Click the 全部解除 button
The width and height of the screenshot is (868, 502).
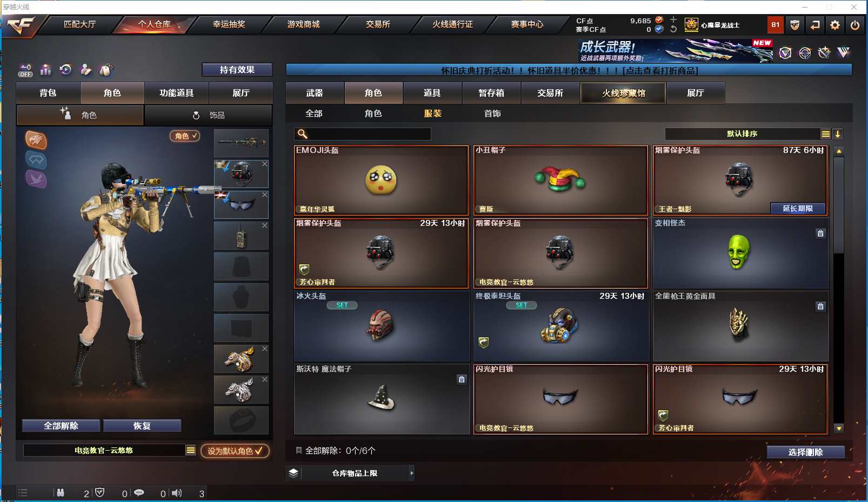(61, 426)
